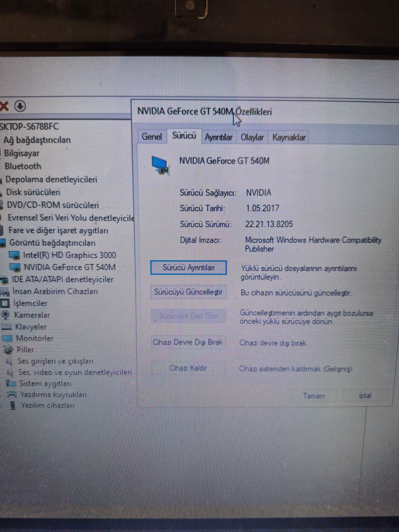Click the speaker icon beside Ses girişleri ve çıkışları
Image resolution: width=399 pixels, height=532 pixels.
click(9, 361)
